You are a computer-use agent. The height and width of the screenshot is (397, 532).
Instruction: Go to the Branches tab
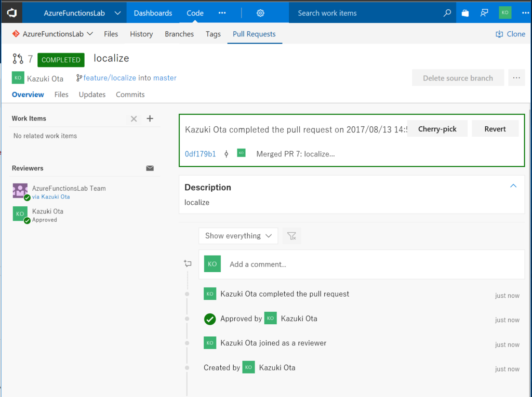(x=179, y=34)
